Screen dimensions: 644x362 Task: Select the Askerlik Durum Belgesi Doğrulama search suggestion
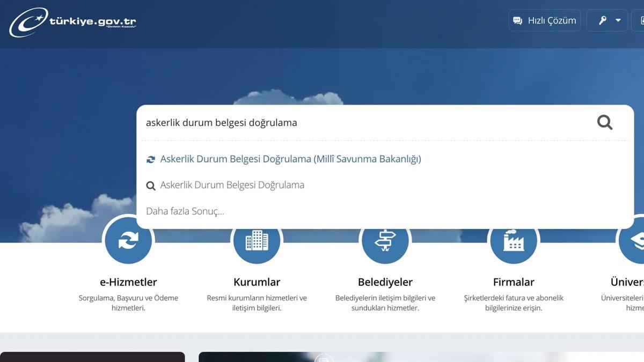click(x=233, y=185)
